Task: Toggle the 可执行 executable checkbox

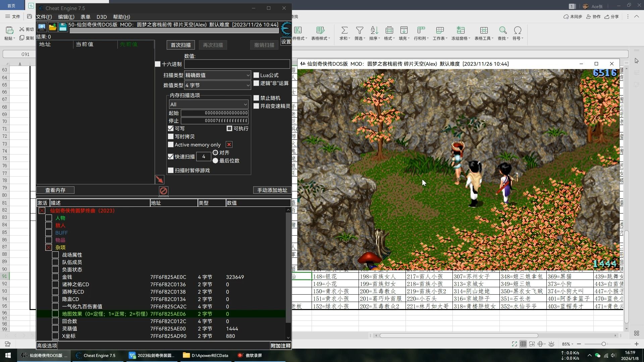Action: coord(229,128)
